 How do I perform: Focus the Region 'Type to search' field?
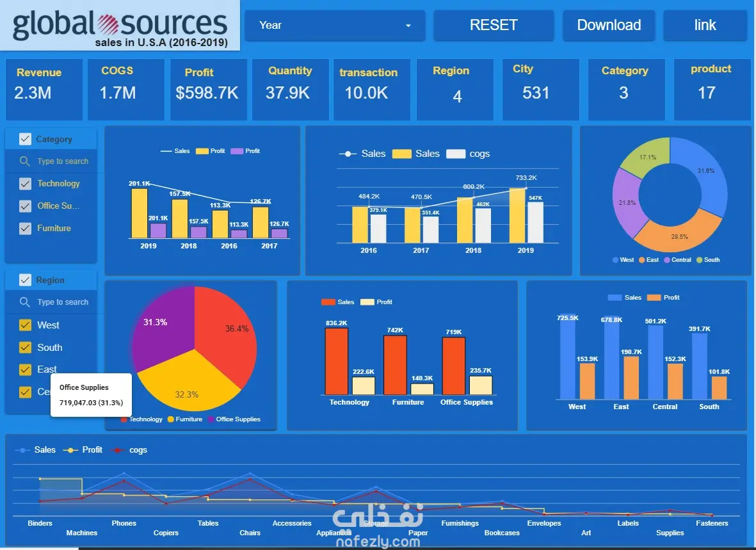[x=63, y=302]
